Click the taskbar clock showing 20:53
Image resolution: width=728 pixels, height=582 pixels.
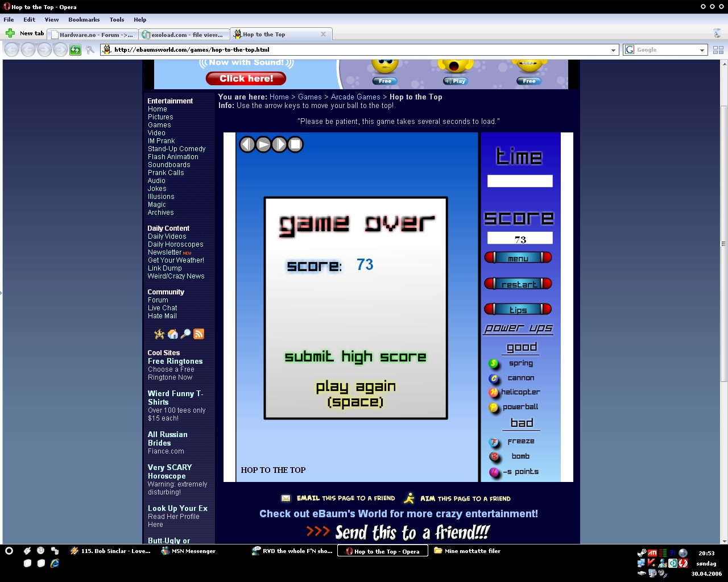pyautogui.click(x=706, y=554)
